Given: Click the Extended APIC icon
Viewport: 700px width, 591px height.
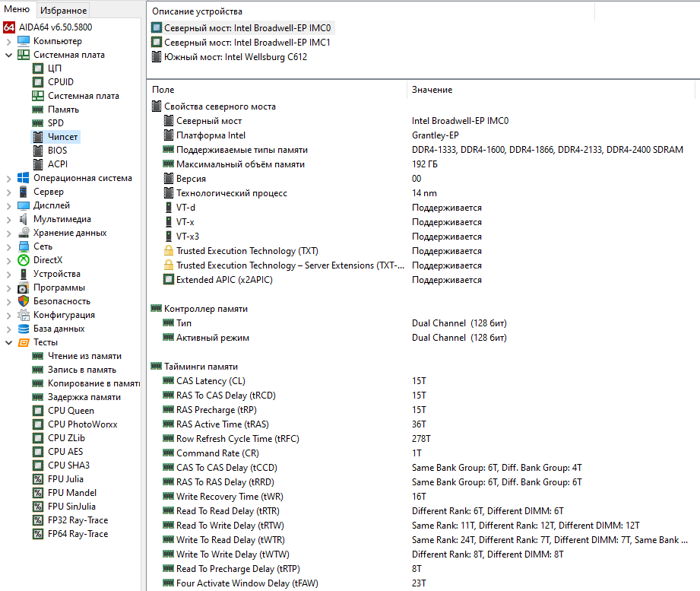Looking at the screenshot, I should tap(168, 280).
